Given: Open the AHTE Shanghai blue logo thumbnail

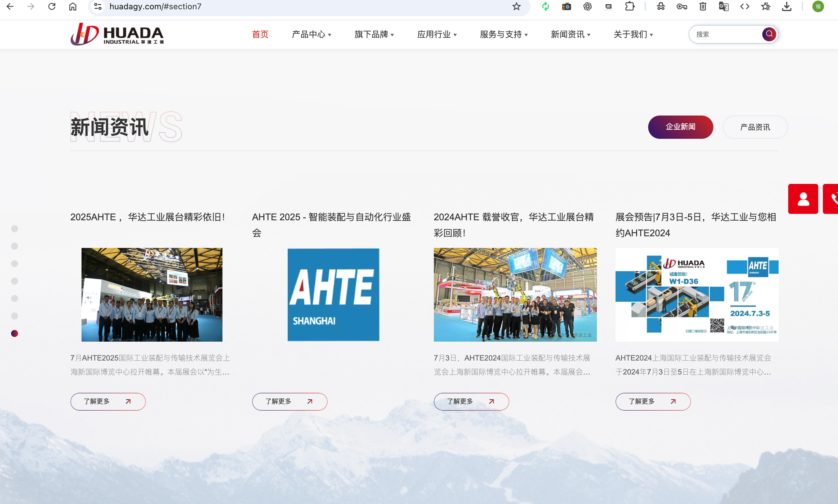Looking at the screenshot, I should pyautogui.click(x=333, y=294).
